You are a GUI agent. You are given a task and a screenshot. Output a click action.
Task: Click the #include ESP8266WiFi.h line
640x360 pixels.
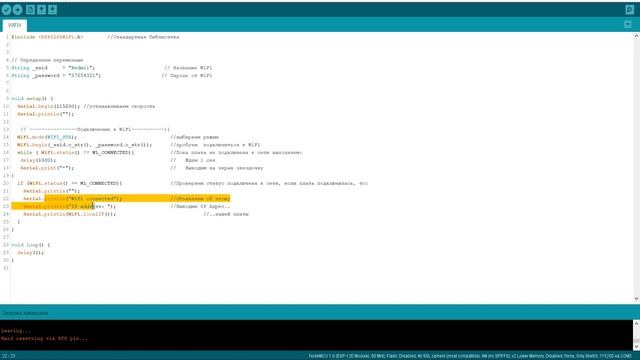[95, 37]
